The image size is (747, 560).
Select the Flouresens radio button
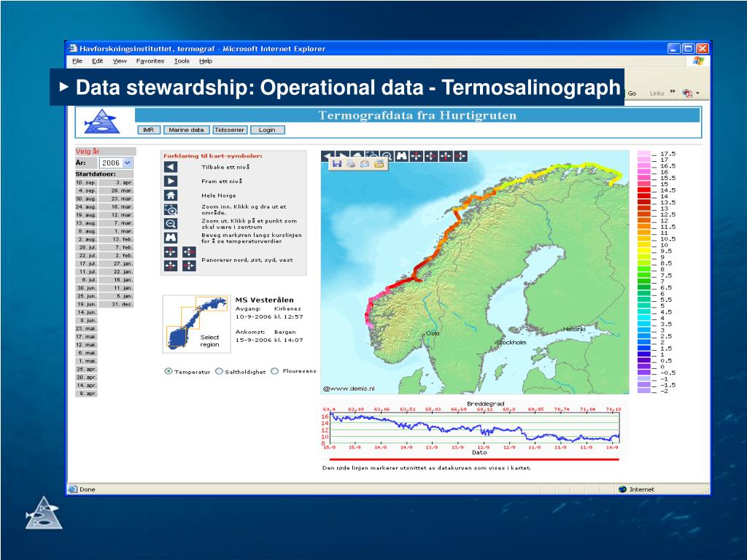pyautogui.click(x=274, y=371)
